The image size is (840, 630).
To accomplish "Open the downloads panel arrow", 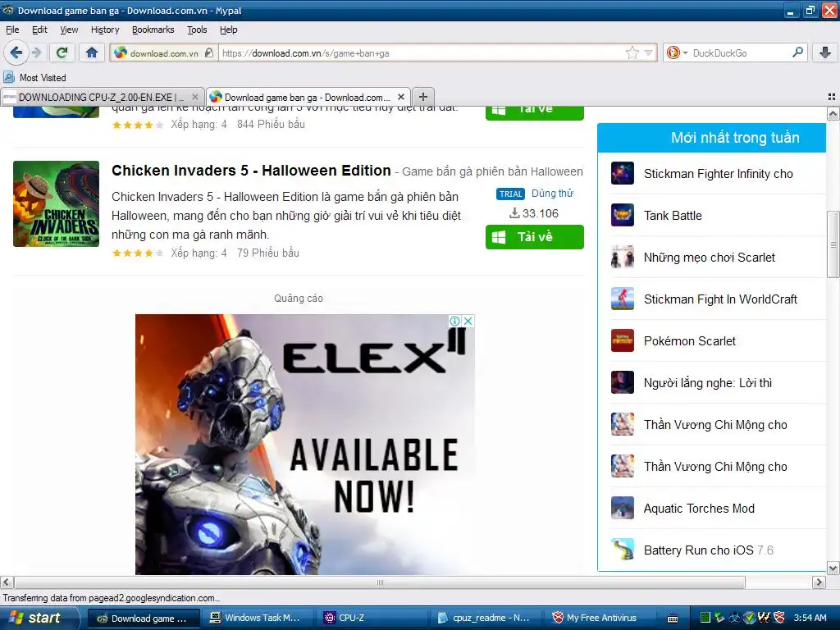I will (825, 52).
